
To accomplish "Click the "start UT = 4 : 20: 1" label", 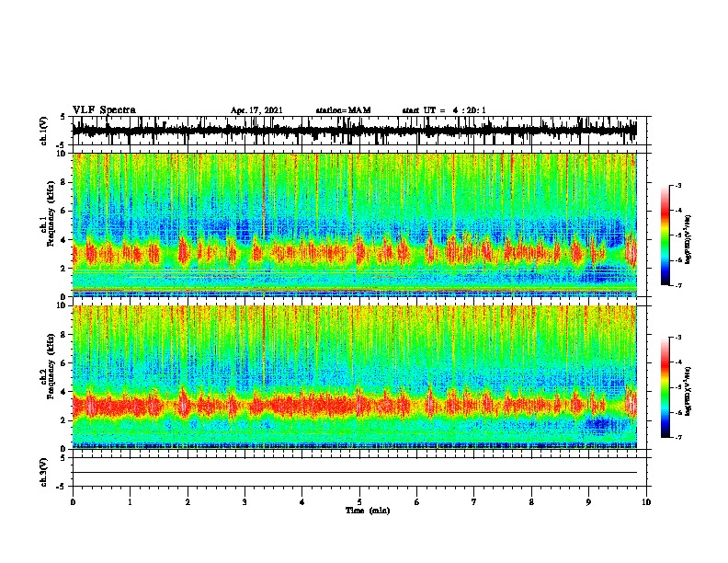I will (x=444, y=110).
